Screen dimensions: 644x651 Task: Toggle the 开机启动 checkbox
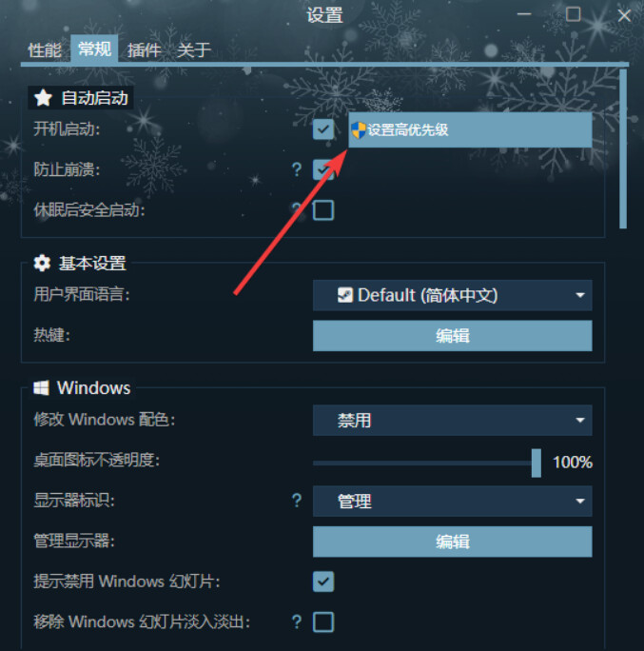tap(323, 129)
